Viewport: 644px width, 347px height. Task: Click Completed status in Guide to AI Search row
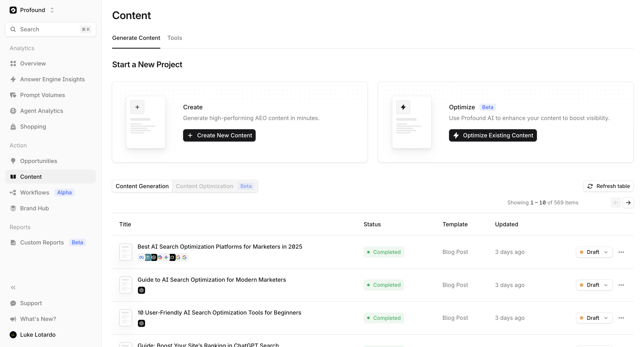click(x=384, y=285)
